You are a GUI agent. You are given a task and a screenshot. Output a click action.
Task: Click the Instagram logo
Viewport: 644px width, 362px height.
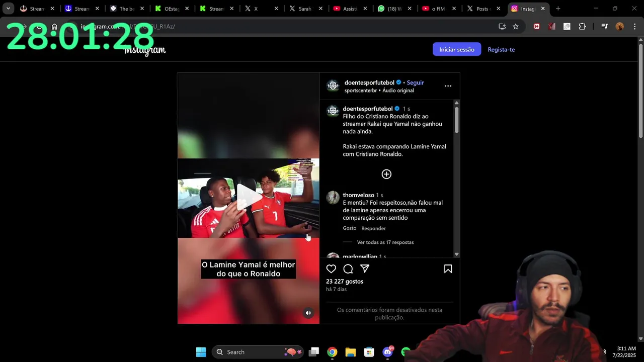[x=145, y=50]
